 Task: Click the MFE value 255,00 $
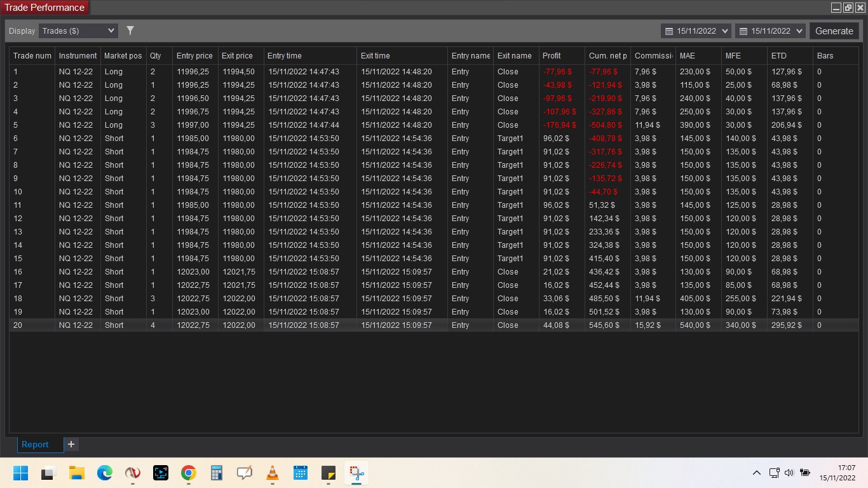coord(741,299)
